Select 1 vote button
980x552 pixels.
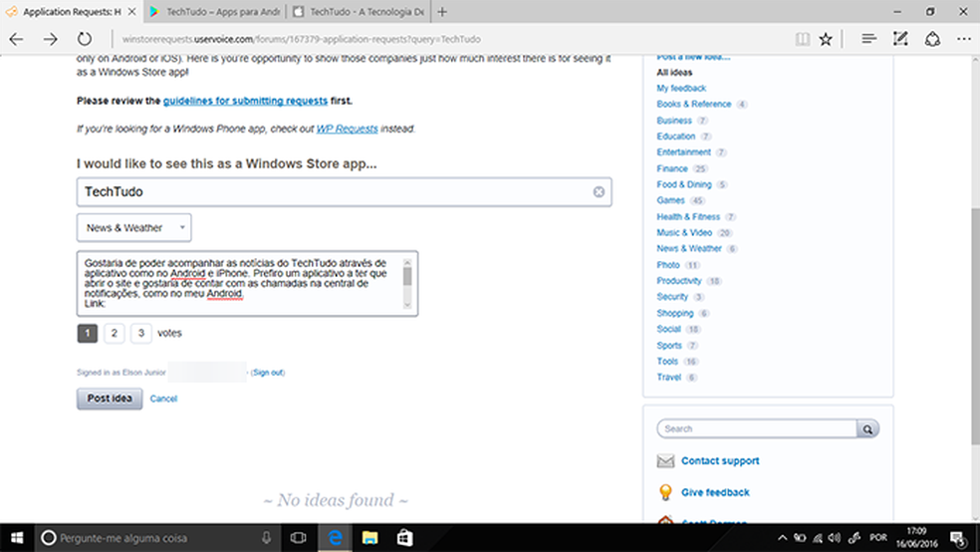88,333
